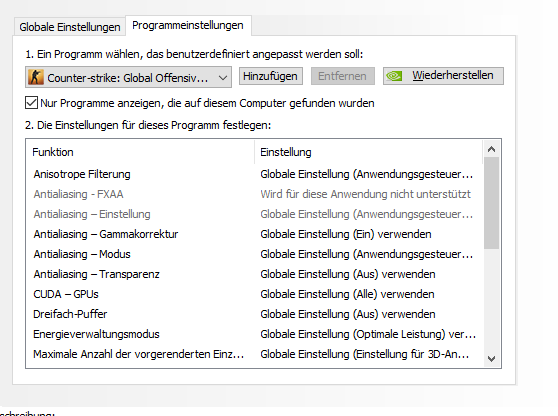Select the Antialiasing – Einstellung row
Viewport: 558px width, 416px height.
tap(254, 214)
